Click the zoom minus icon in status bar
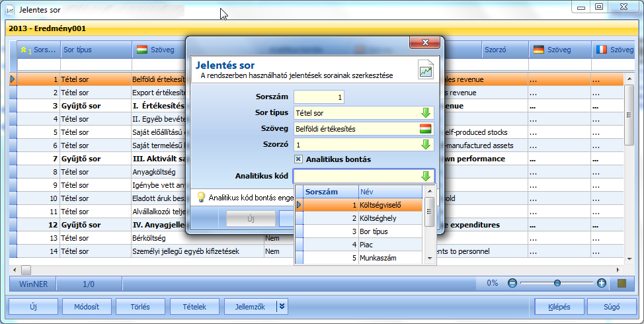 coord(512,283)
